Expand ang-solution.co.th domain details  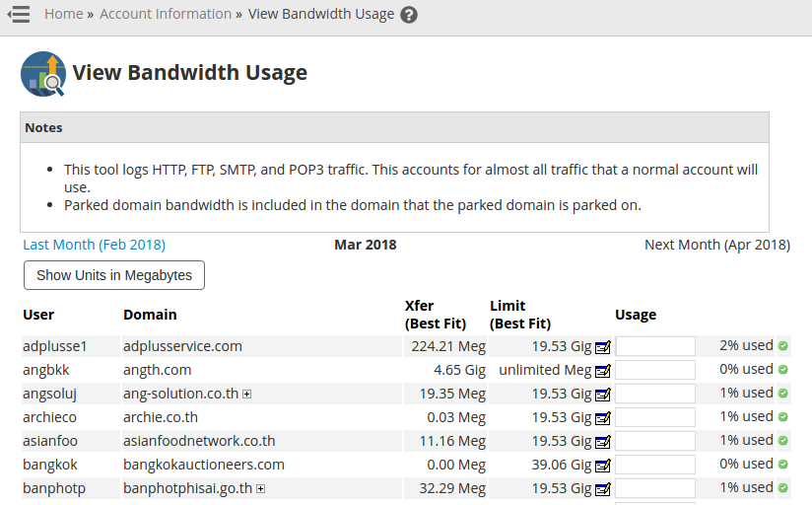(x=247, y=395)
